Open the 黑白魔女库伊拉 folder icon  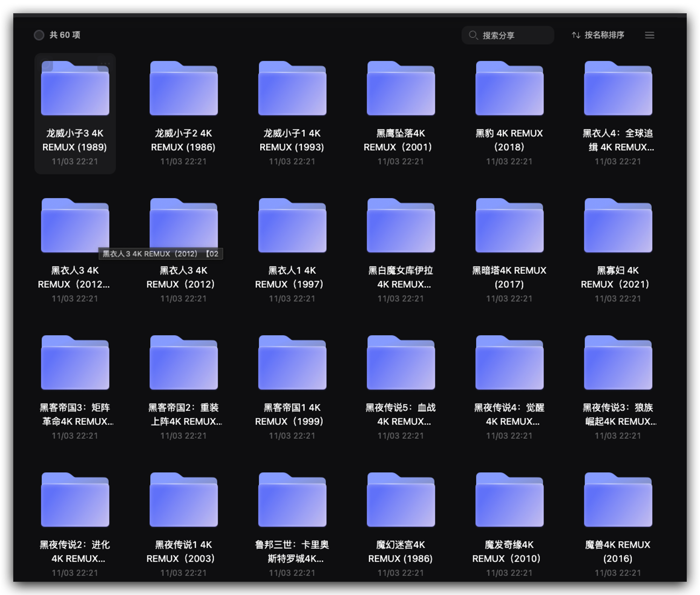click(x=401, y=225)
